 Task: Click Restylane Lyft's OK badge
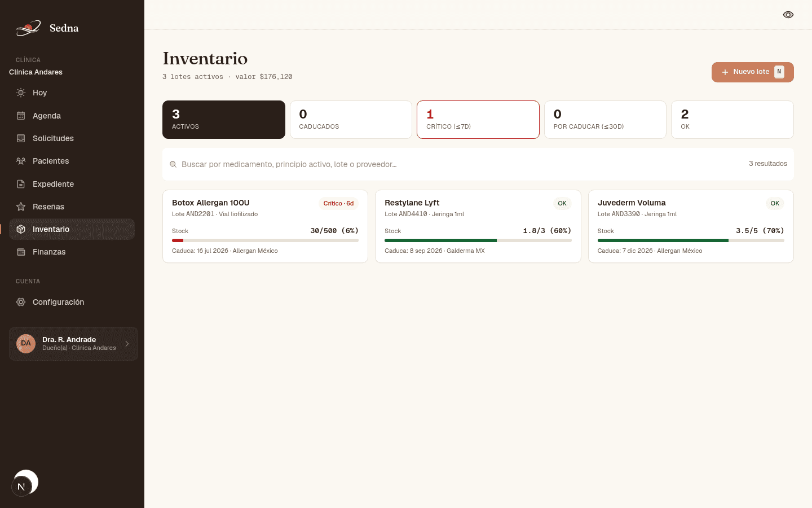(x=562, y=203)
